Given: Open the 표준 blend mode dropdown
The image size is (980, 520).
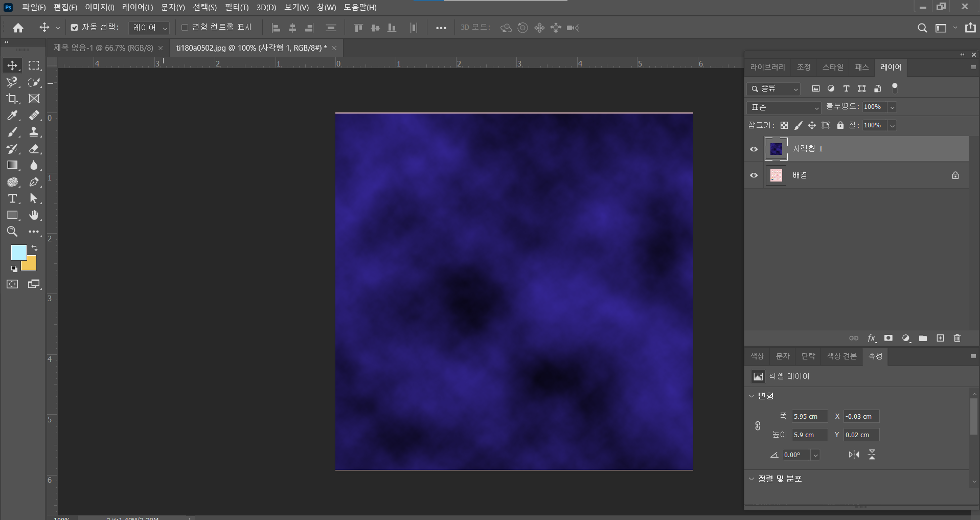Looking at the screenshot, I should pos(783,107).
